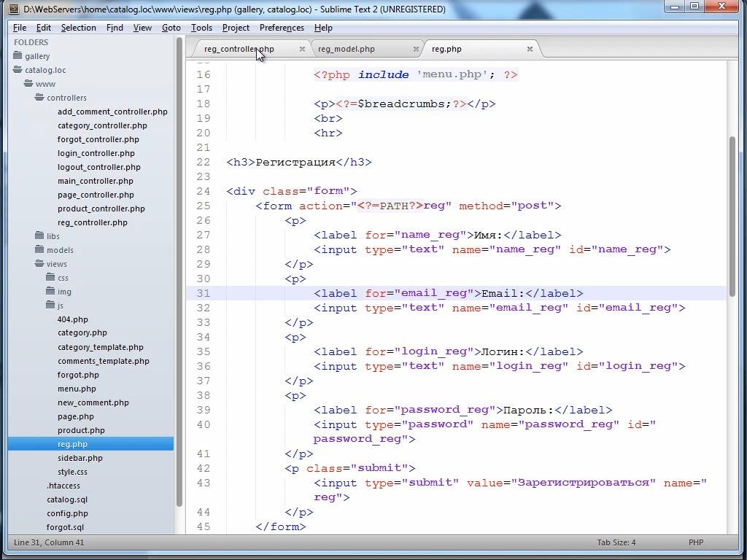Viewport: 747px width, 560px height.
Task: Open the Edit menu
Action: pos(43,28)
